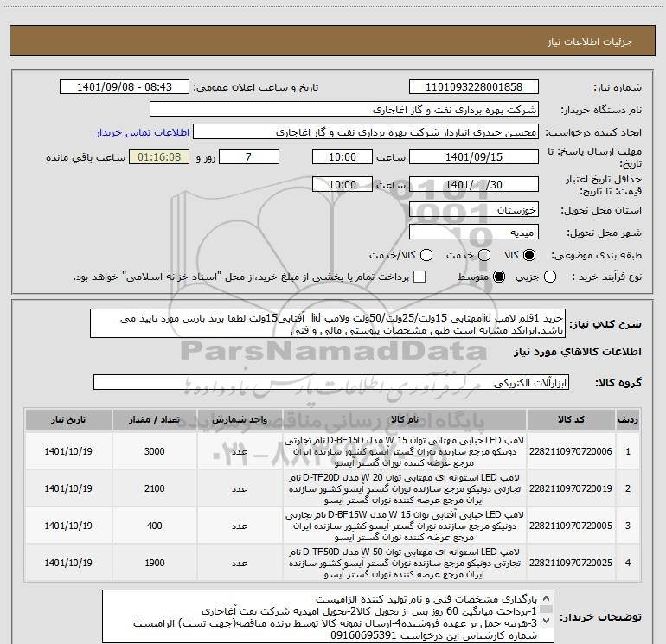Click the ردیف column header
Viewport: 666px width, 644px height.
(x=628, y=420)
